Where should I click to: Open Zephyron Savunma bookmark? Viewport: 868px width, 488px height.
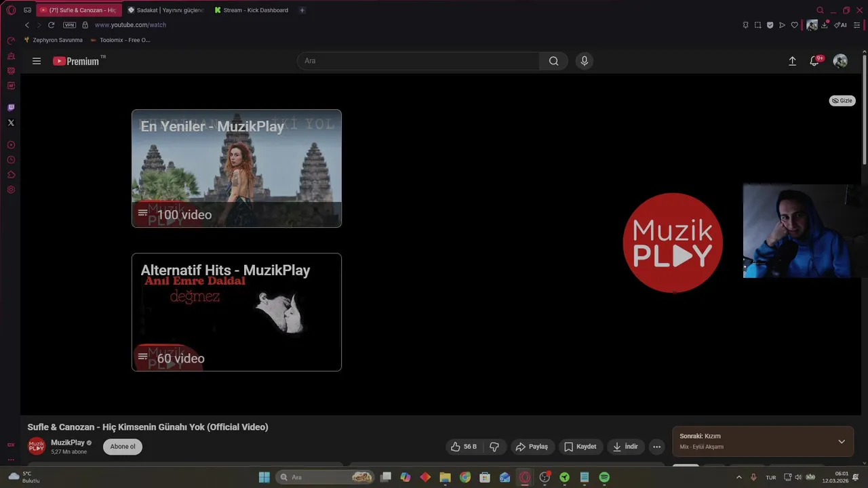pyautogui.click(x=53, y=40)
